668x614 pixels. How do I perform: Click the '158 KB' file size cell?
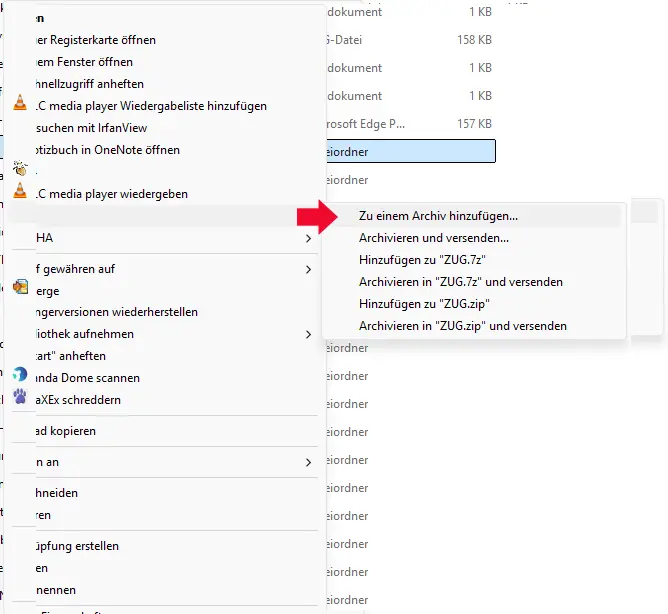click(474, 40)
